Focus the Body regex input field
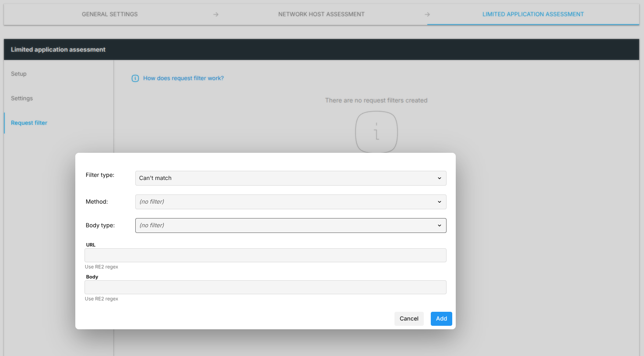Screen dimensions: 644x356 click(265, 287)
